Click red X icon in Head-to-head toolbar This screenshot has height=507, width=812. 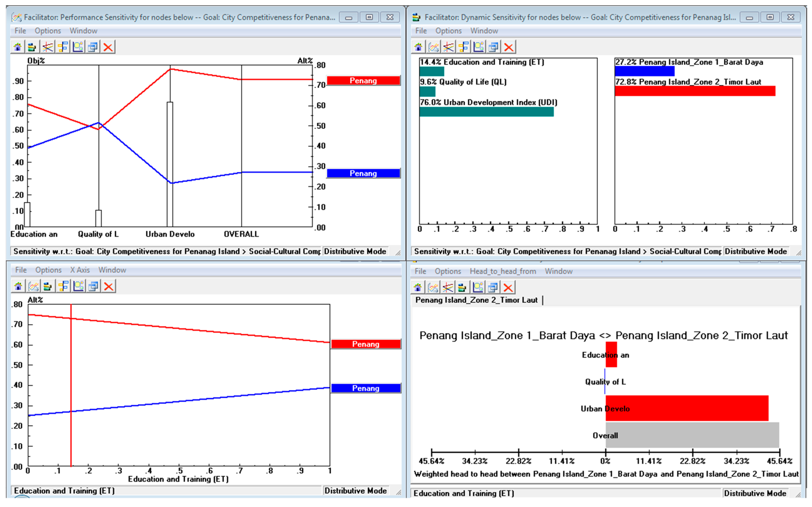[508, 288]
